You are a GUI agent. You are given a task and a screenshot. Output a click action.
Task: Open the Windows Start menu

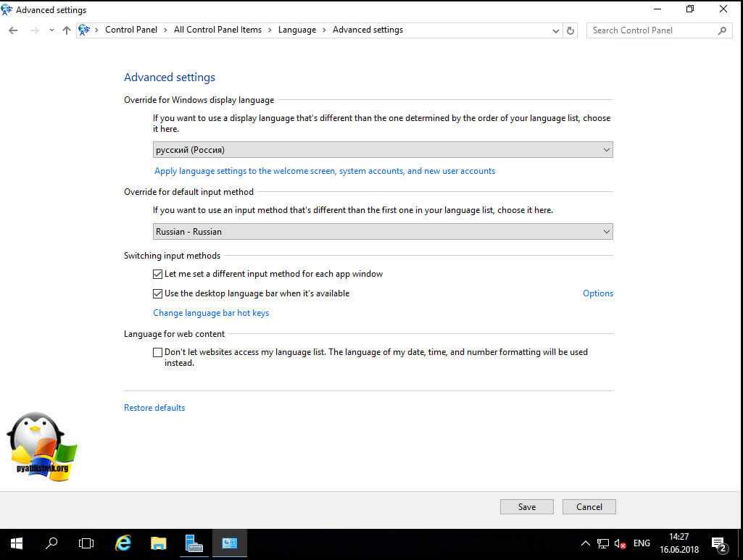[x=16, y=543]
